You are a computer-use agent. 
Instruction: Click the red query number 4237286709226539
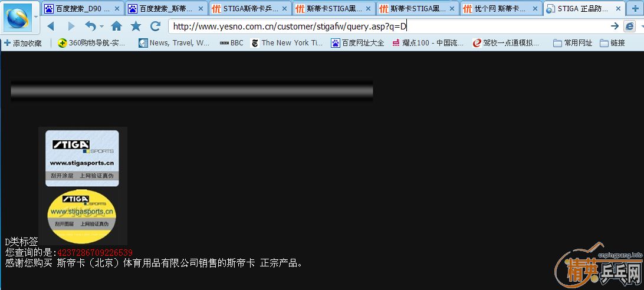click(95, 253)
